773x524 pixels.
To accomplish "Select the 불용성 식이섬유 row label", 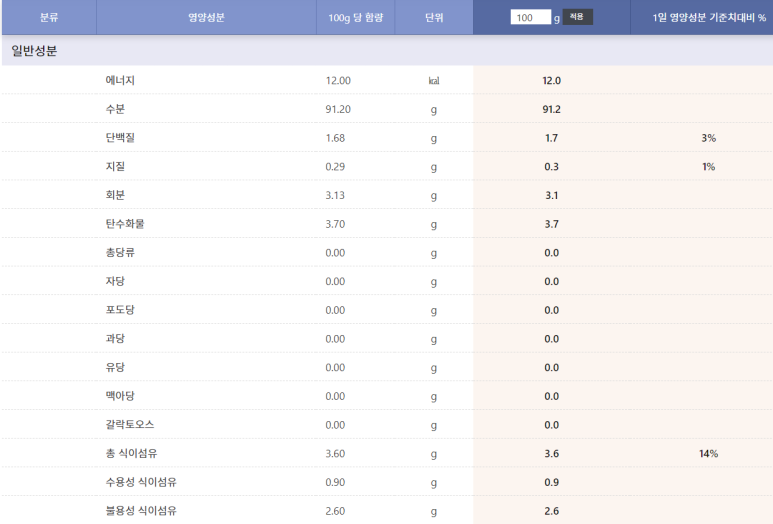I will (141, 510).
